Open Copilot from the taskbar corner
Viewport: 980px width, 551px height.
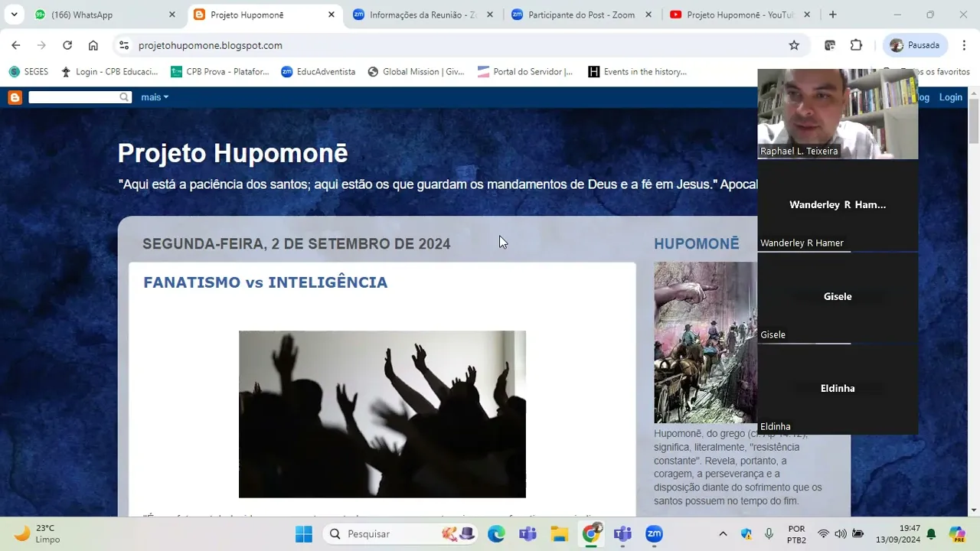pyautogui.click(x=957, y=534)
